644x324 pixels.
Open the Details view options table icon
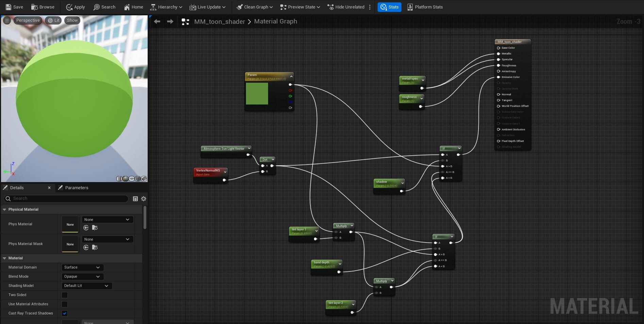click(135, 199)
